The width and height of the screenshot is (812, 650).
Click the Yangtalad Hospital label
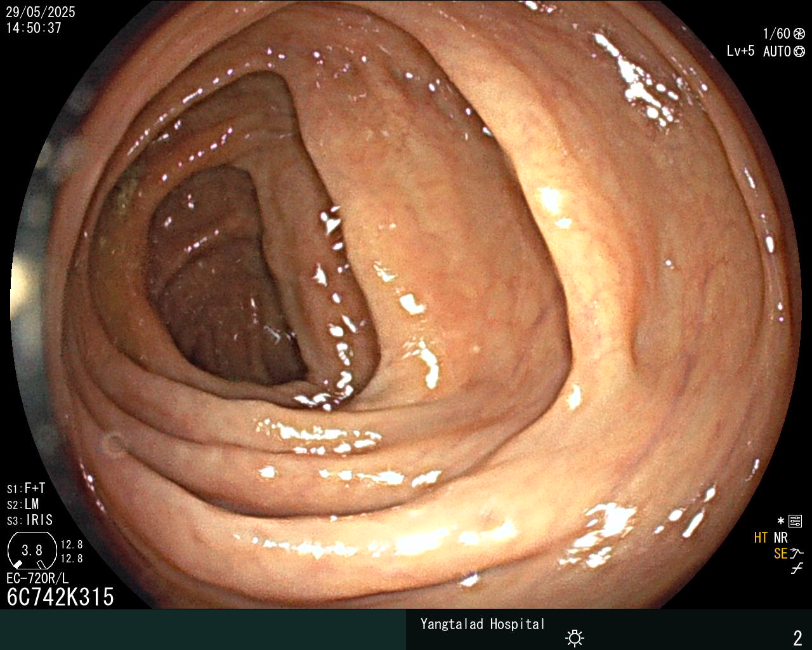tap(483, 624)
